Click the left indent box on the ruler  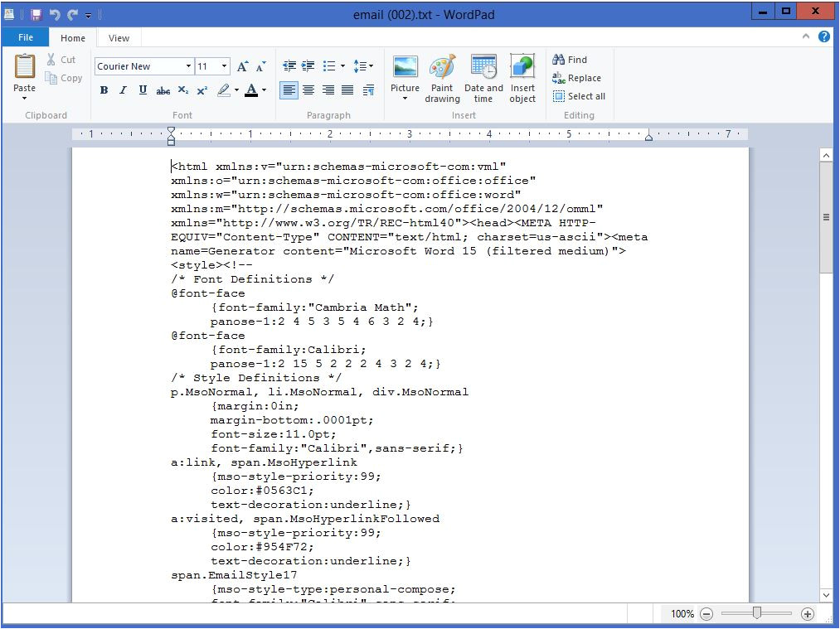pos(171,143)
